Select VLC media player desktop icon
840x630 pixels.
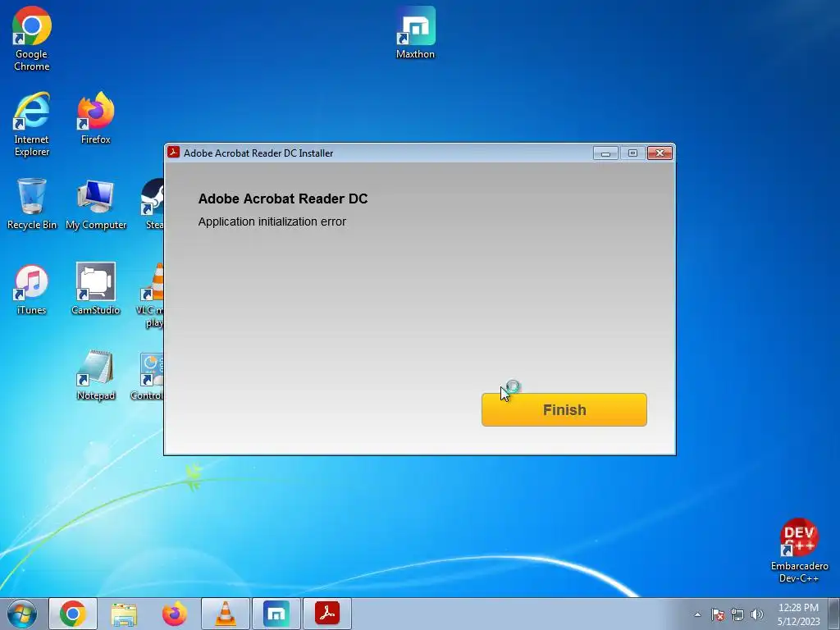[152, 295]
